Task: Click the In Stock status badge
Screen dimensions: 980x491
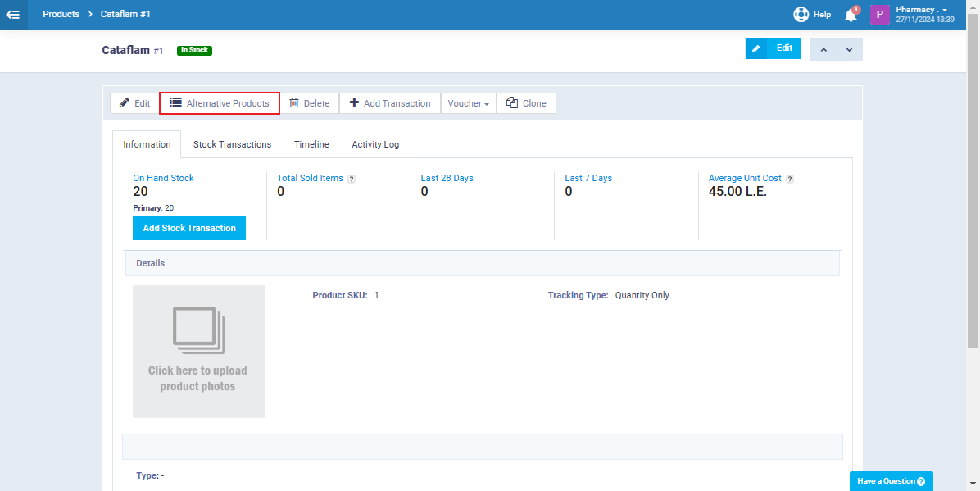Action: coord(194,51)
